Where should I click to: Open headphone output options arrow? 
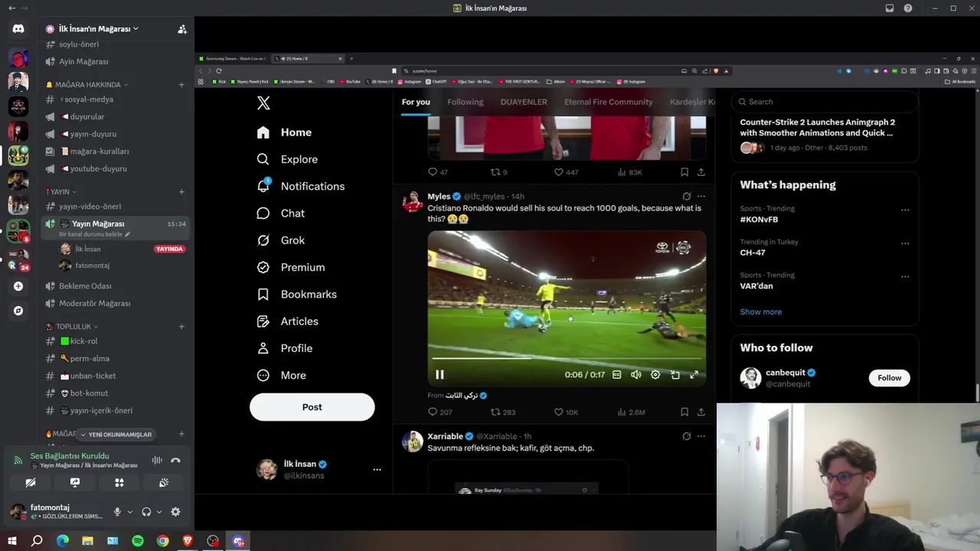pyautogui.click(x=158, y=512)
